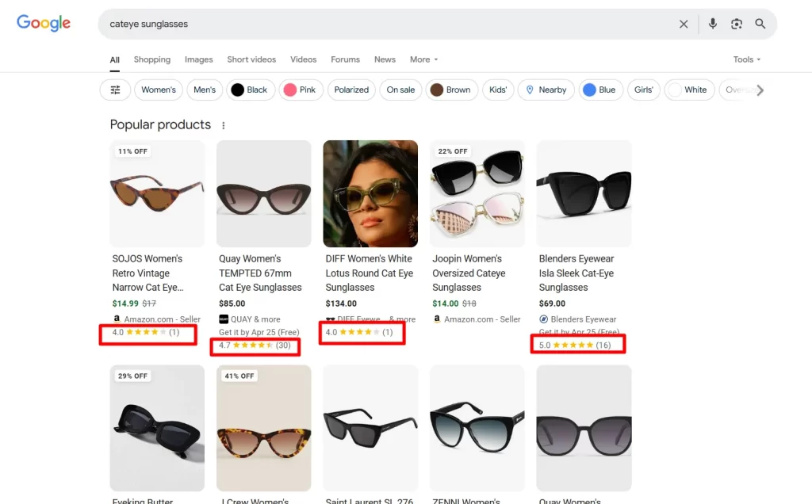This screenshot has width=812, height=504.
Task: Open the News tab
Action: pyautogui.click(x=385, y=59)
